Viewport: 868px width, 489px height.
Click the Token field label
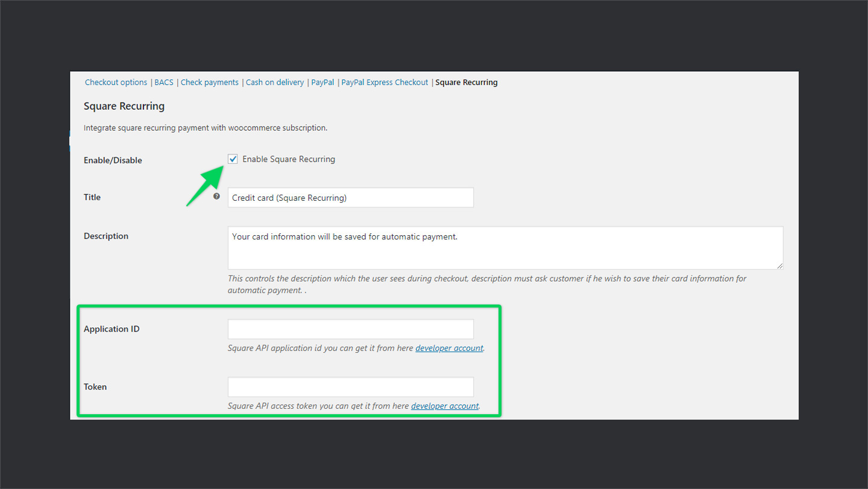[95, 387]
